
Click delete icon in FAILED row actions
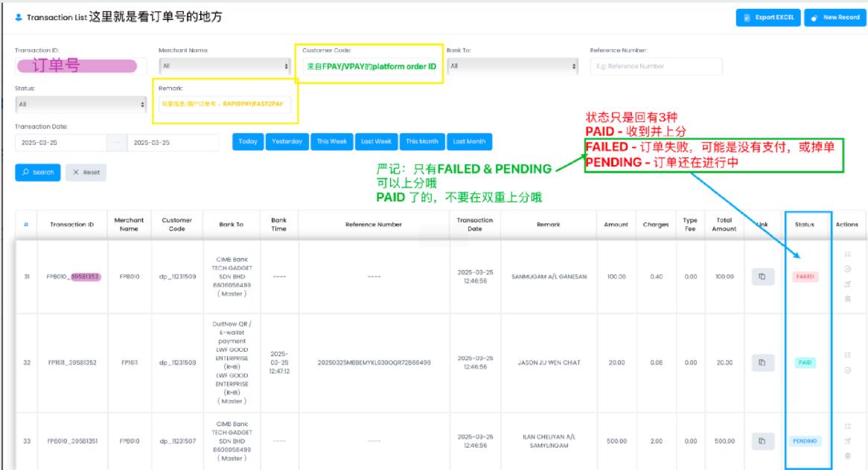coord(847,298)
